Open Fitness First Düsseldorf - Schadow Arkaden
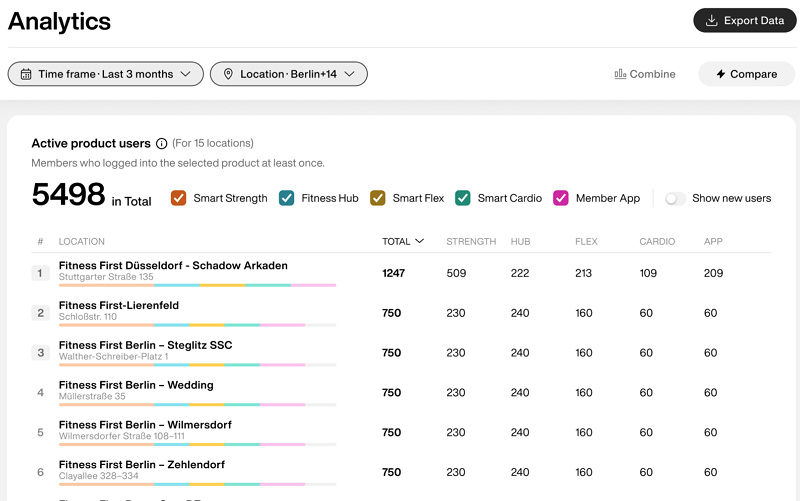The height and width of the screenshot is (501, 800). click(x=173, y=265)
